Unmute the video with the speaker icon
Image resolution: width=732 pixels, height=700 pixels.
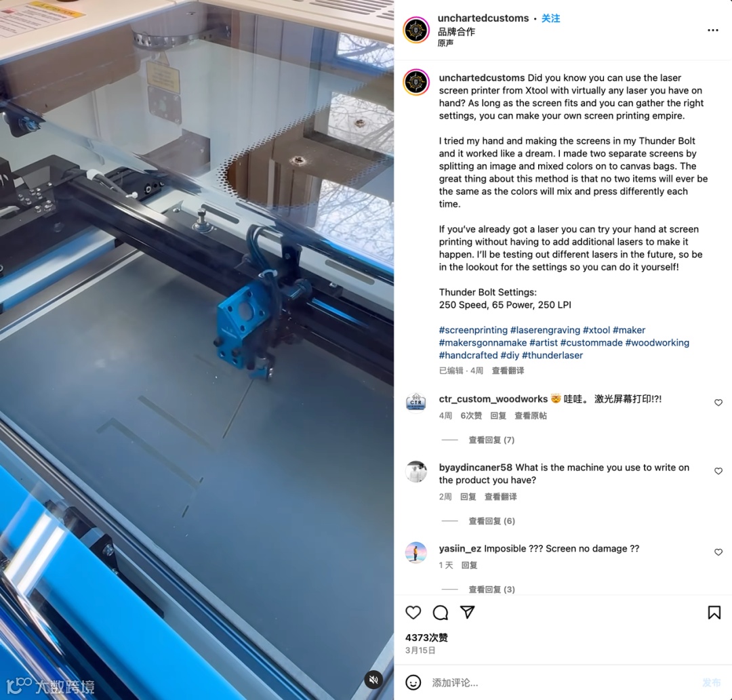[x=373, y=680]
